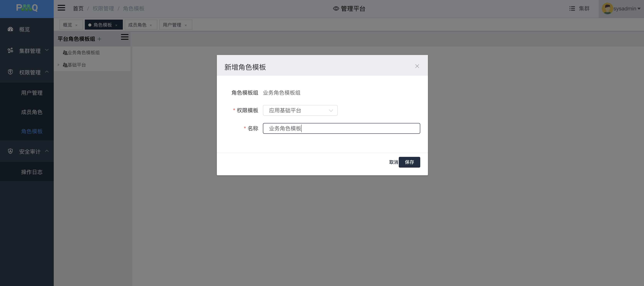Click the 保存 button

(x=409, y=162)
